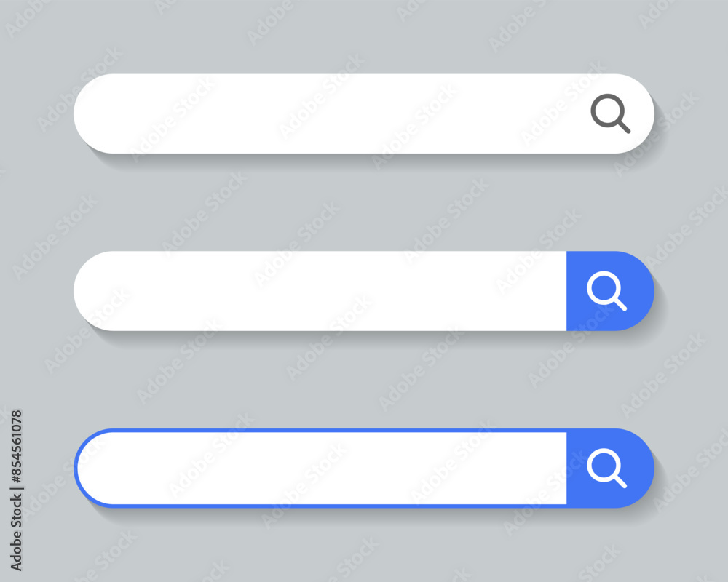Image resolution: width=728 pixels, height=582 pixels.
Task: Click the lens of bottom bar's white magnifier
Action: 603,465
